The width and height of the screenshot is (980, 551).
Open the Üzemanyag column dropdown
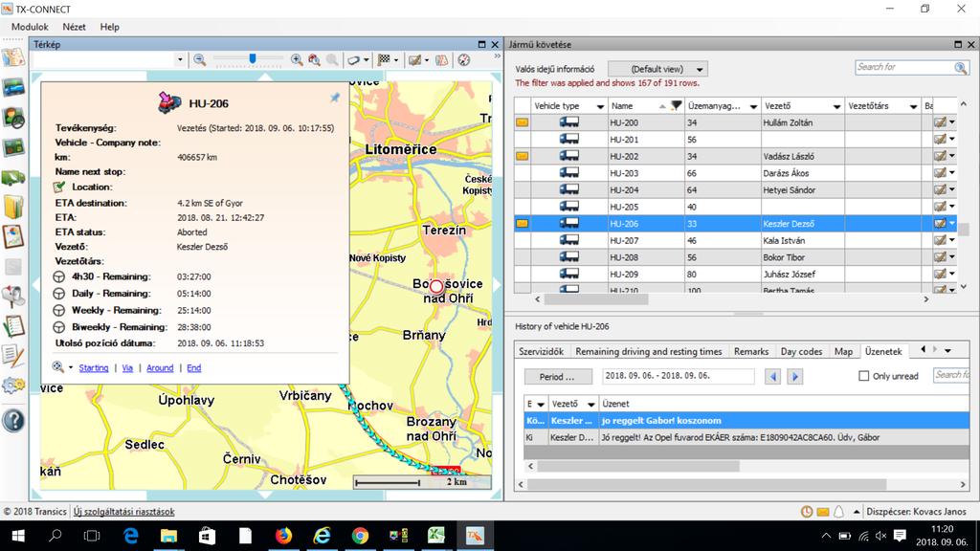point(753,106)
